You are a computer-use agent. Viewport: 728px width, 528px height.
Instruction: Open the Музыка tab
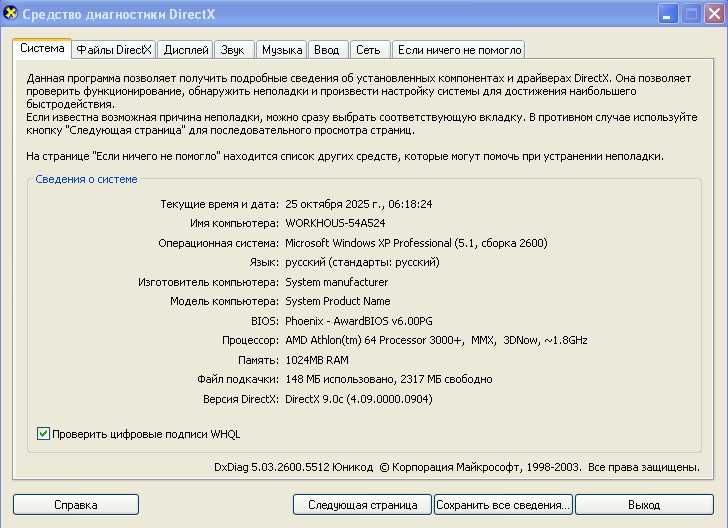click(282, 50)
